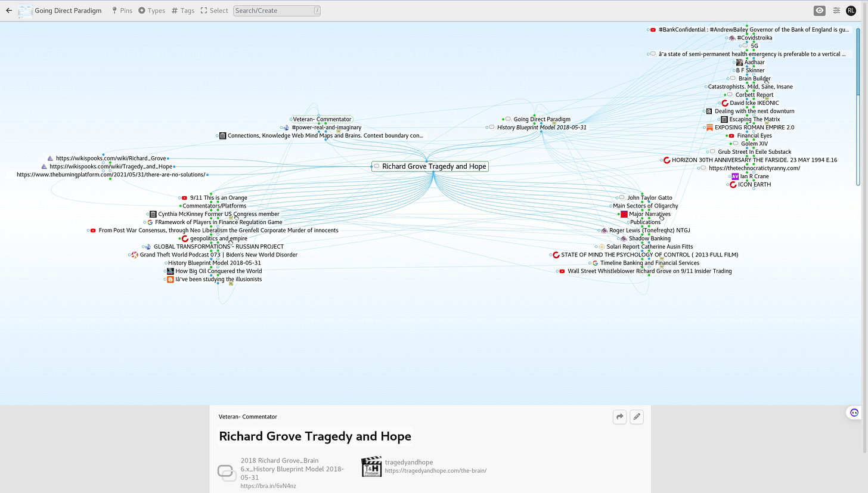The height and width of the screenshot is (493, 868).
Task: Open the Publications thought
Action: (645, 222)
